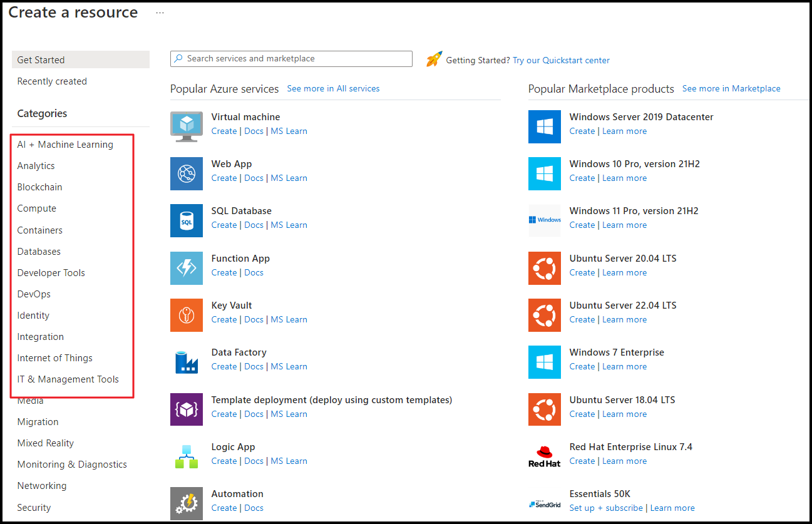Image resolution: width=812 pixels, height=524 pixels.
Task: Open the Identity category
Action: (33, 316)
